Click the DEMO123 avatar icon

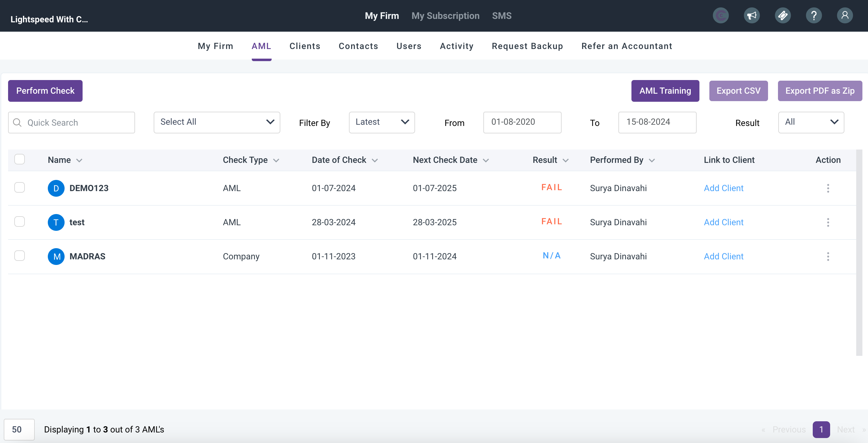tap(56, 188)
